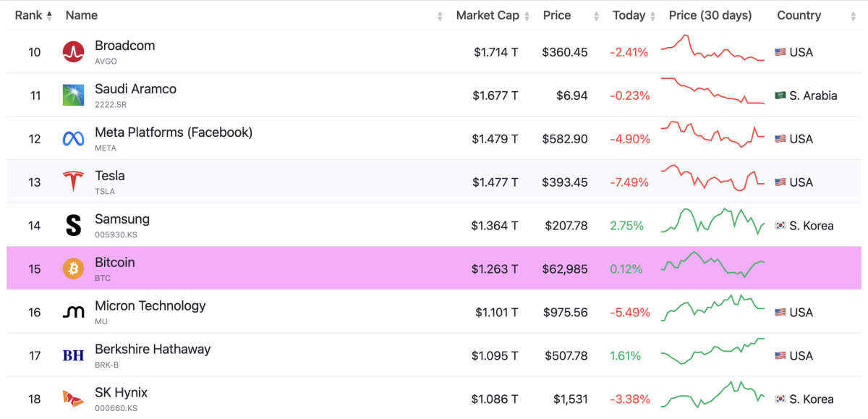Open the Berkshire Hathaway link
The width and height of the screenshot is (868, 419).
153,350
